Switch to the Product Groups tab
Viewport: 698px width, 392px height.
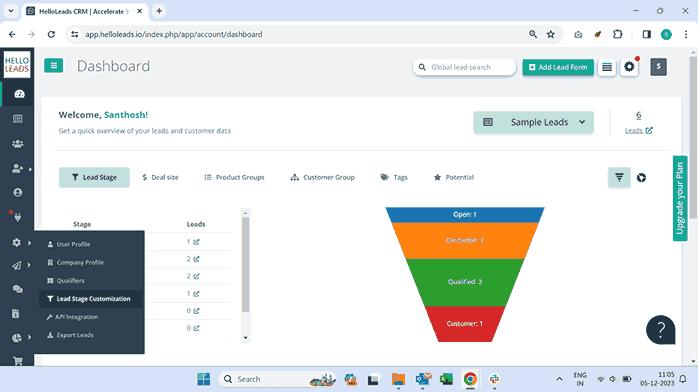pyautogui.click(x=234, y=177)
